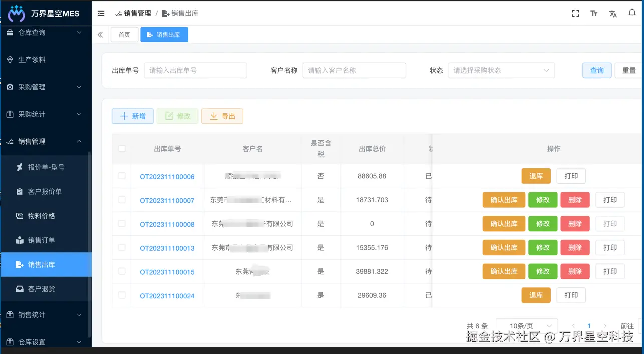Click the plus icon on 新增 button
The height and width of the screenshot is (354, 644).
[x=123, y=116]
